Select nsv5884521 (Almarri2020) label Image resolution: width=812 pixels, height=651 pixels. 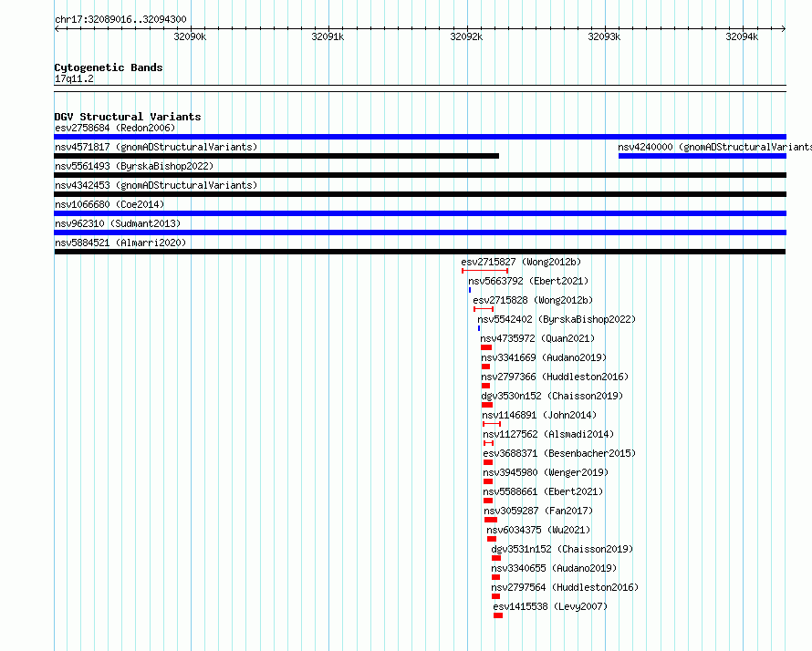[120, 243]
